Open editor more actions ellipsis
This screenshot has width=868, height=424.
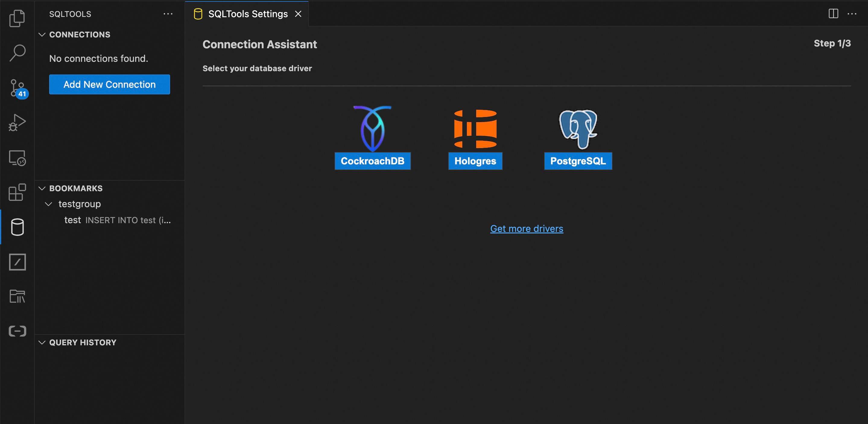tap(852, 14)
